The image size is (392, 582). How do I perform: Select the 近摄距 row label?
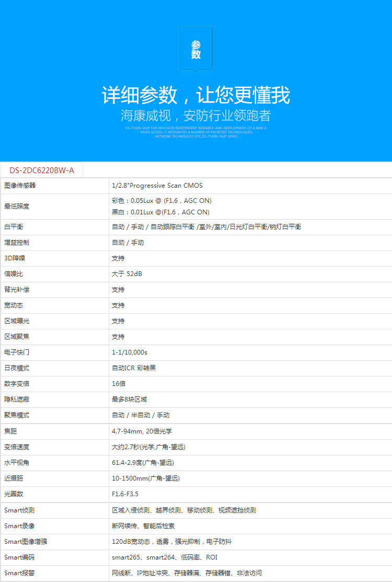tap(14, 478)
